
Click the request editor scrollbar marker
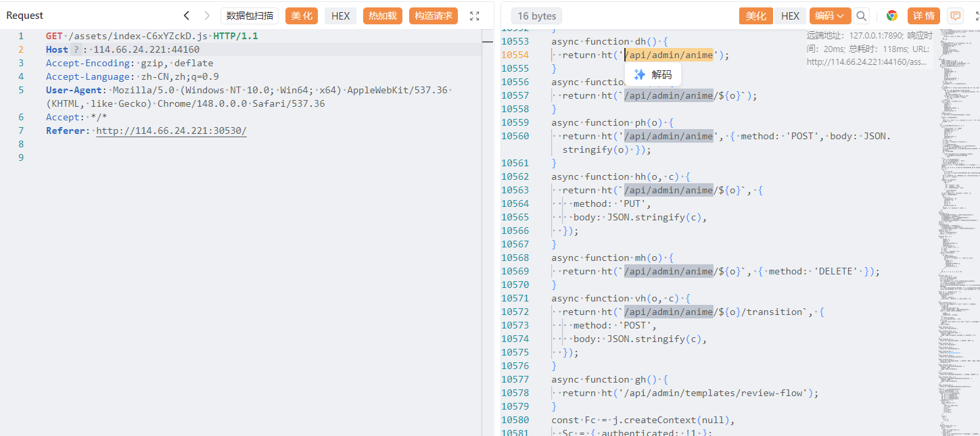click(488, 41)
